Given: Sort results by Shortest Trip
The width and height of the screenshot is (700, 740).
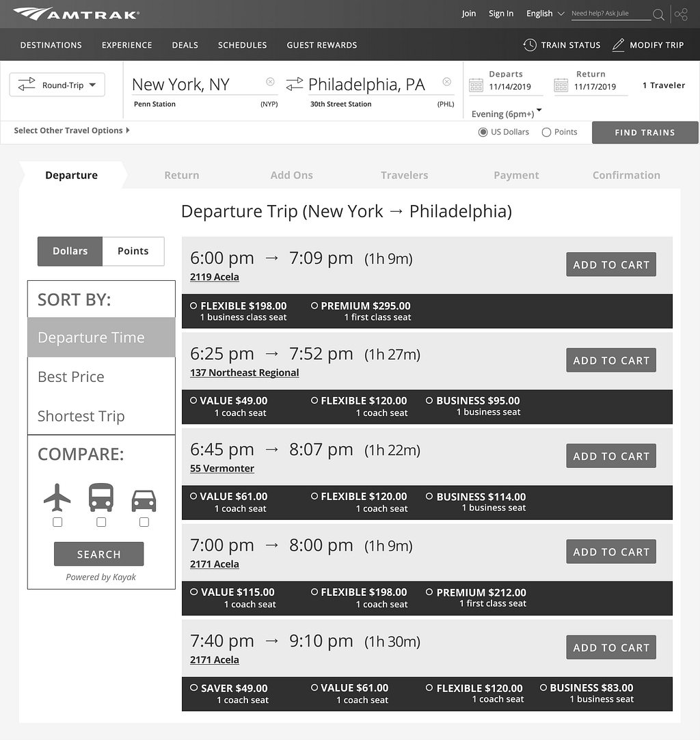Looking at the screenshot, I should pyautogui.click(x=101, y=415).
